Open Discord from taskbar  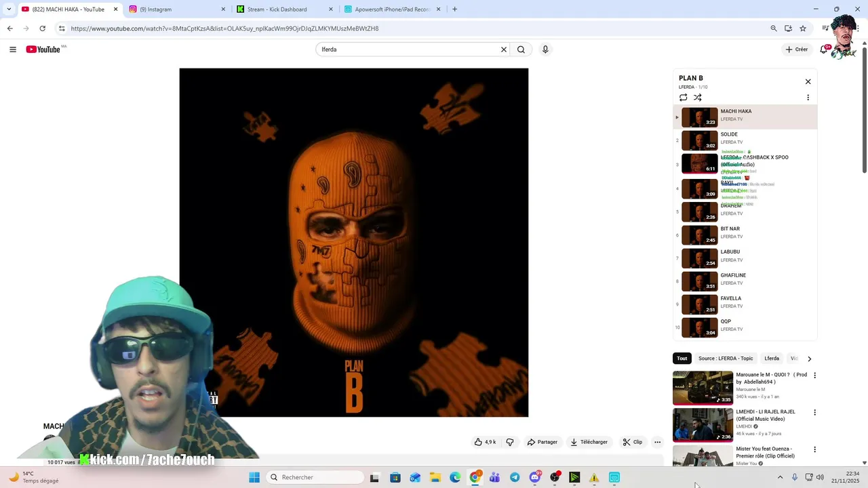[535, 477]
